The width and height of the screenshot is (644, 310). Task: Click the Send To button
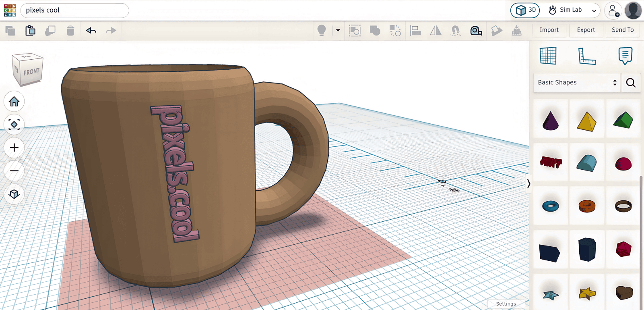click(x=623, y=30)
